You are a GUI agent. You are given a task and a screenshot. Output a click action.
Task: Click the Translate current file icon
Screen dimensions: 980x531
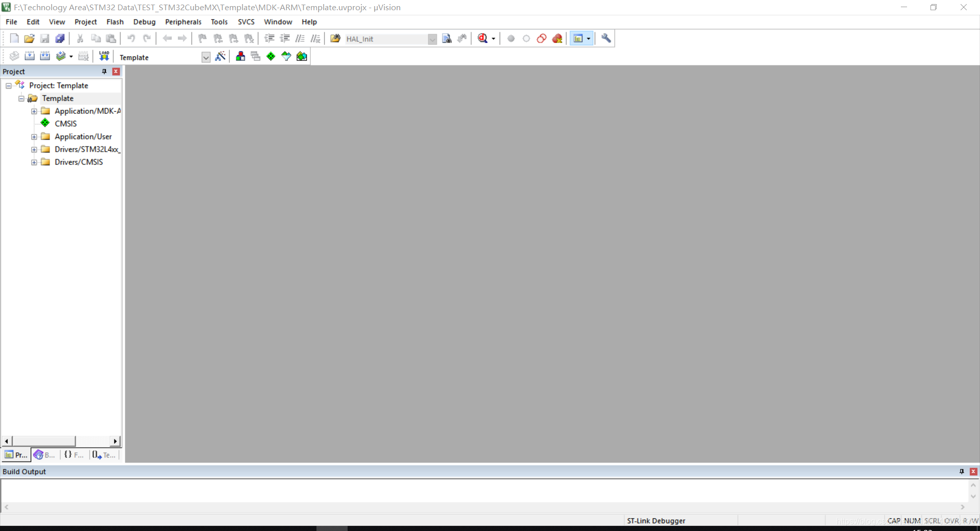point(14,56)
